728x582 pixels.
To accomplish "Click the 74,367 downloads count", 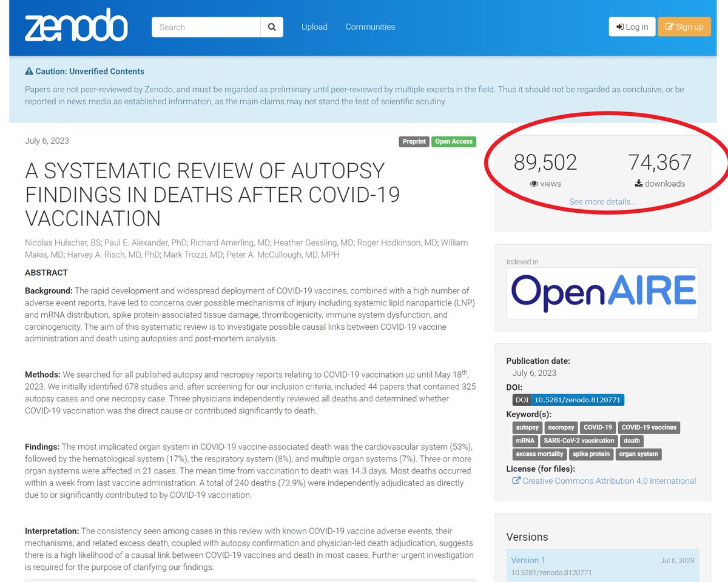I will coord(659,162).
